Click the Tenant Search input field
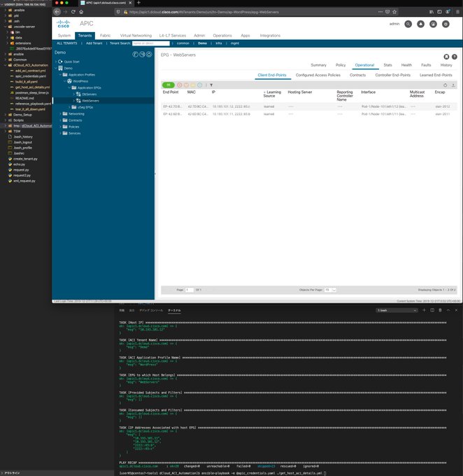This screenshot has height=476, width=463. (151, 43)
